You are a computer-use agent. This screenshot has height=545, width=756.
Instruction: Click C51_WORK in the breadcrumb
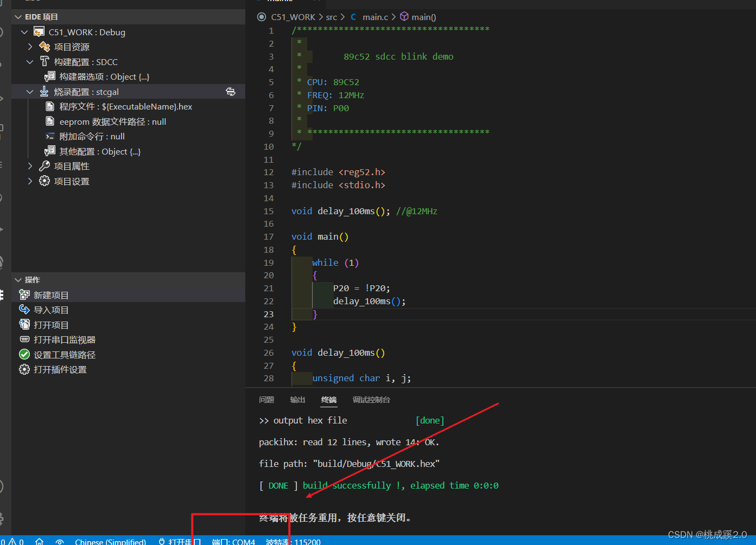(x=293, y=17)
